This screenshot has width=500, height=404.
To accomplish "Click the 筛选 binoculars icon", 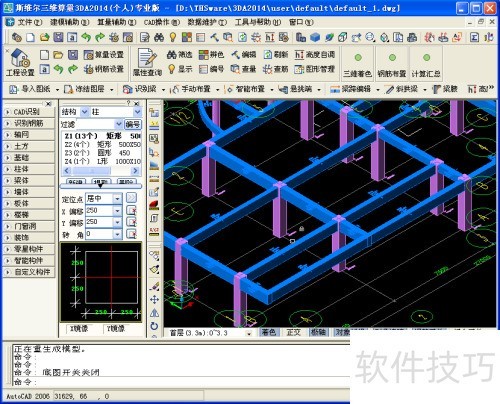I will point(172,55).
